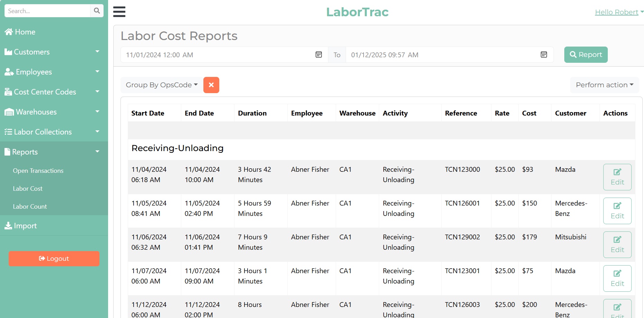
Task: Select Open Transactions under Reports
Action: [38, 171]
